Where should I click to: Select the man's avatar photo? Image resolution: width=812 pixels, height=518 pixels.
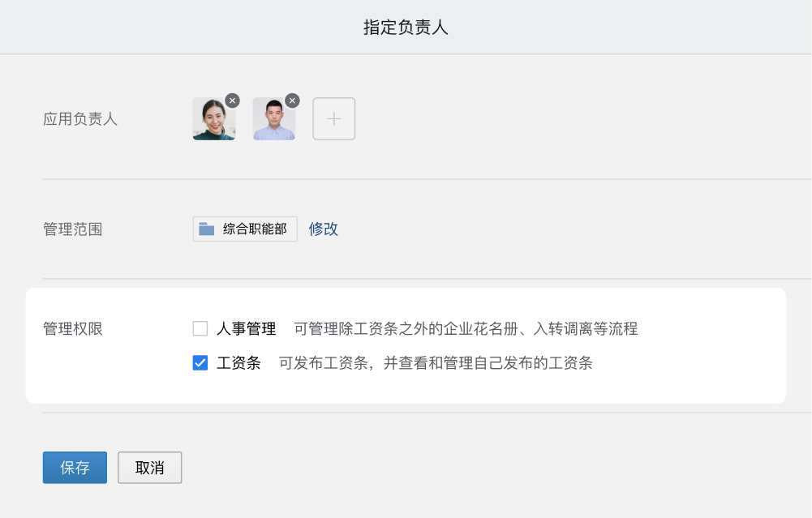(273, 120)
